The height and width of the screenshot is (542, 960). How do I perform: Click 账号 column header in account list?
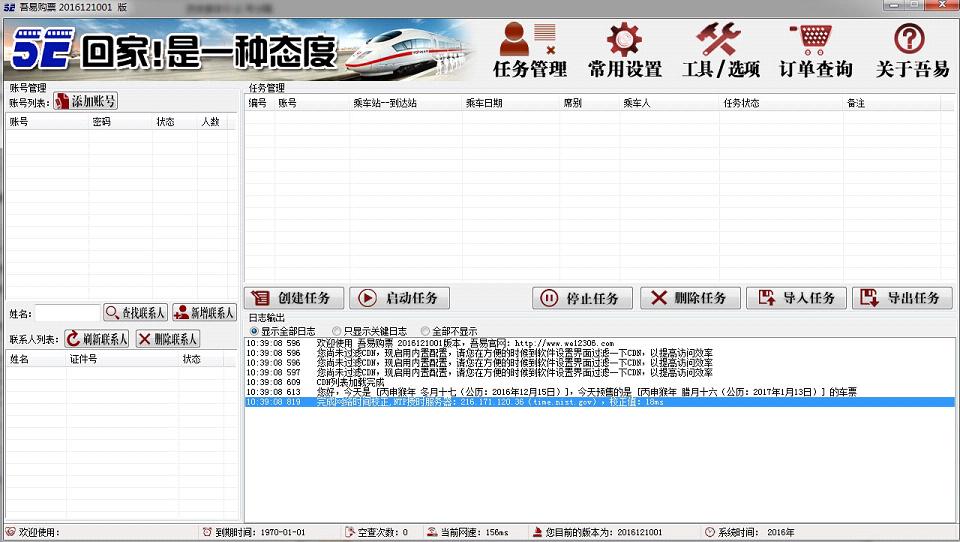(47, 122)
